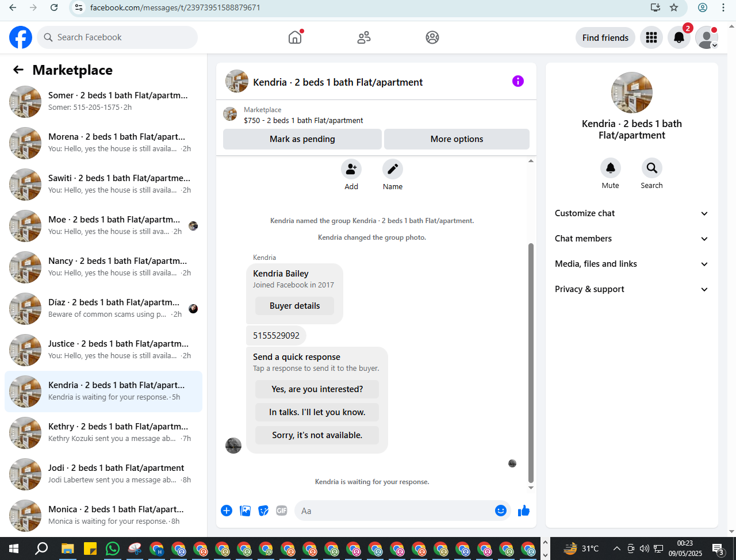The width and height of the screenshot is (736, 560).
Task: Go back from Marketplace with the arrow
Action: (x=18, y=70)
